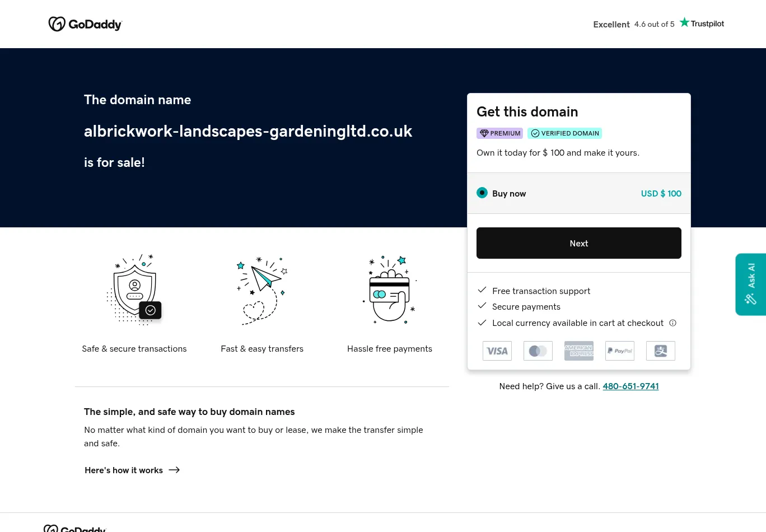This screenshot has height=532, width=766.
Task: Click the Alipay payment icon
Action: [x=661, y=351]
